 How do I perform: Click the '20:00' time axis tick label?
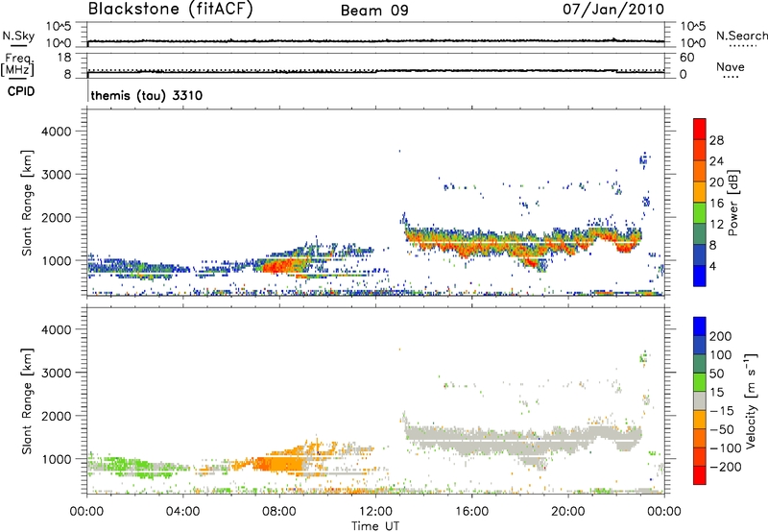(568, 512)
